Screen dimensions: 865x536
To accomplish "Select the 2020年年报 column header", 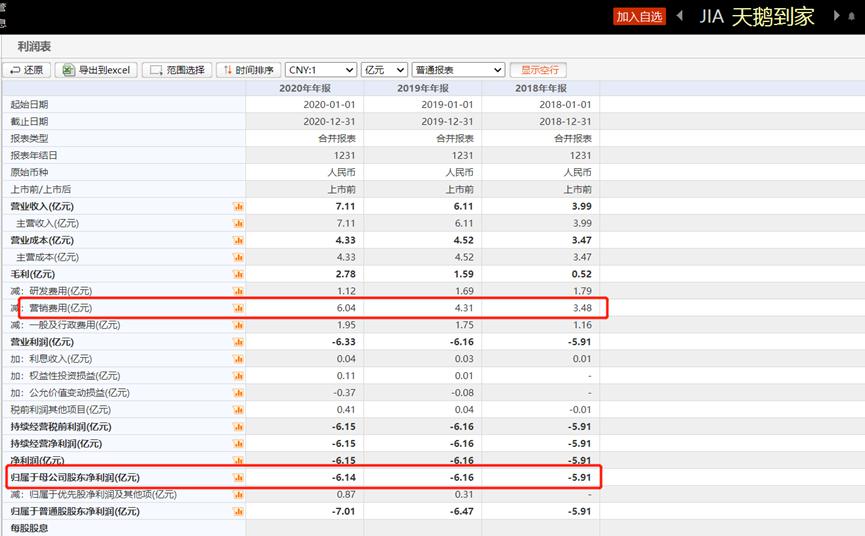I will click(x=305, y=88).
